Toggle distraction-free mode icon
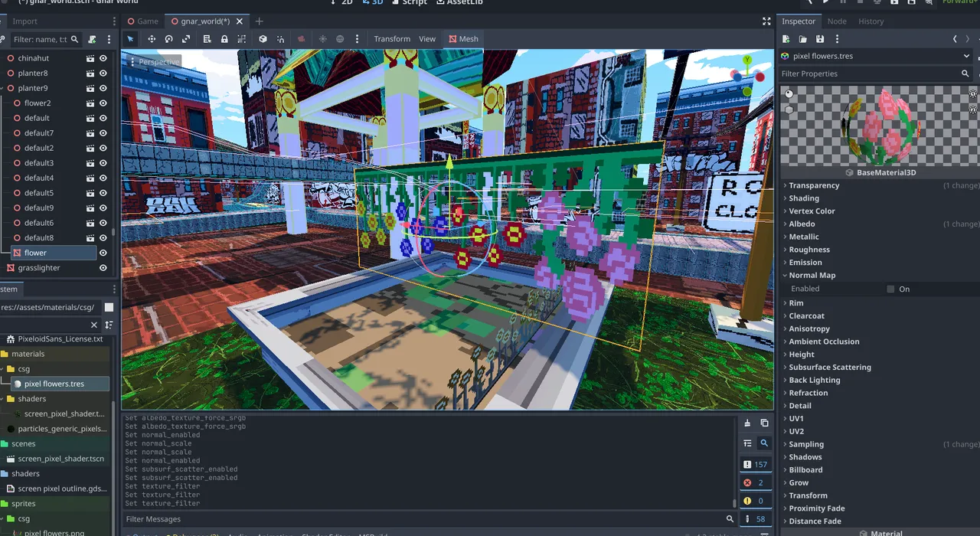Screen dimensions: 980x536 [766, 21]
